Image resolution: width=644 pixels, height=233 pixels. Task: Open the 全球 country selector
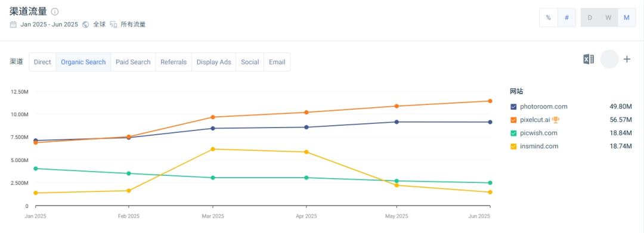(x=100, y=24)
